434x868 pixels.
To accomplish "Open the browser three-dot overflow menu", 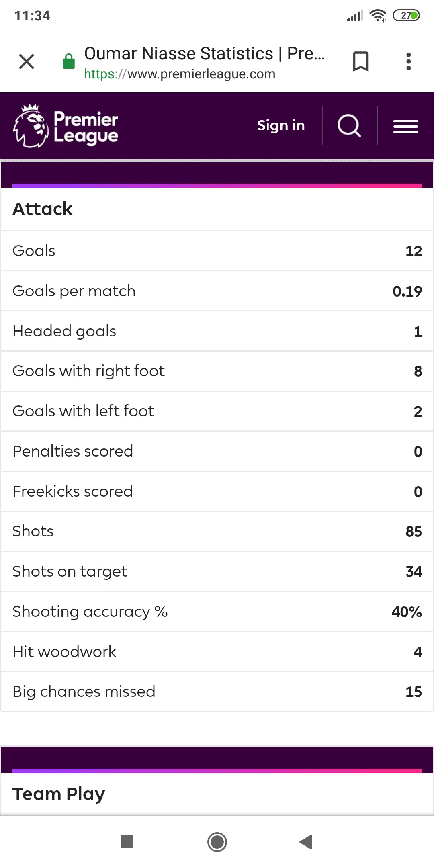I will pos(408,61).
